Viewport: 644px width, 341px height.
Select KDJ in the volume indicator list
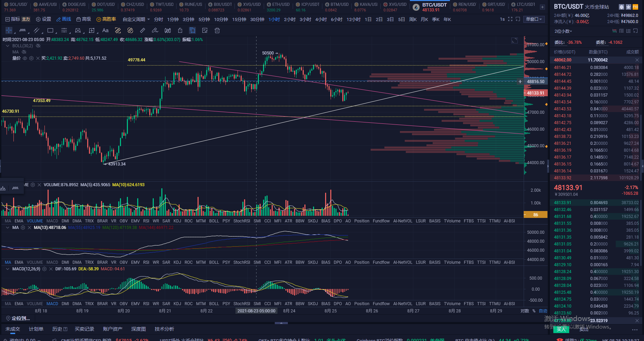(x=177, y=221)
